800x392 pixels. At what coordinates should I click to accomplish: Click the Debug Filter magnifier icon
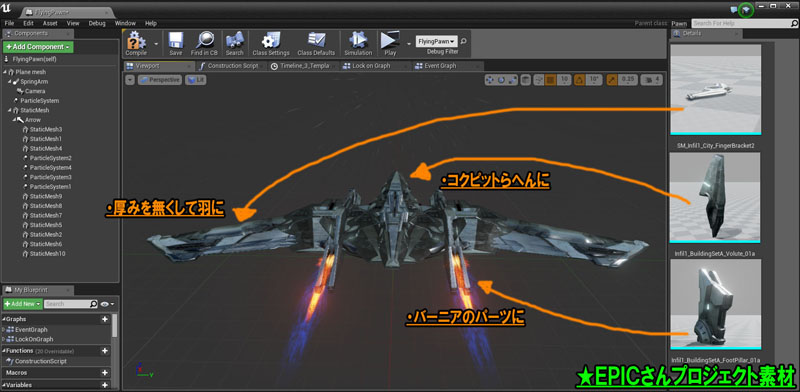[x=463, y=41]
